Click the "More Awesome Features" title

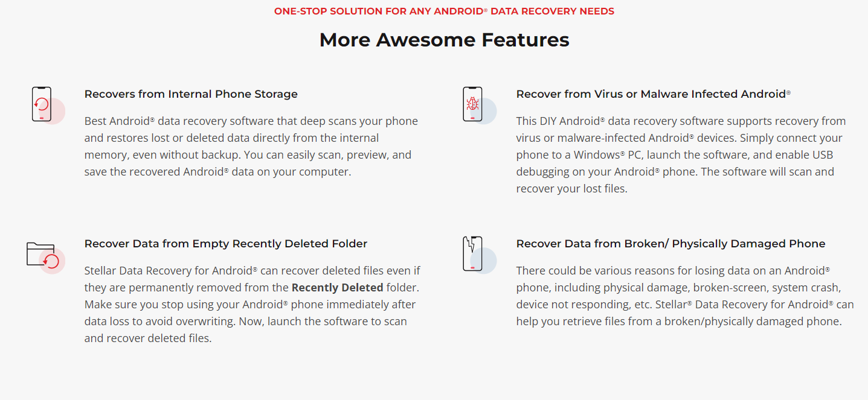click(444, 40)
